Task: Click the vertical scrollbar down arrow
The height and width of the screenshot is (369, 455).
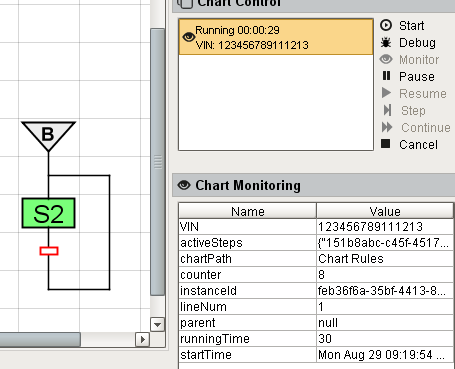Action: click(x=157, y=324)
